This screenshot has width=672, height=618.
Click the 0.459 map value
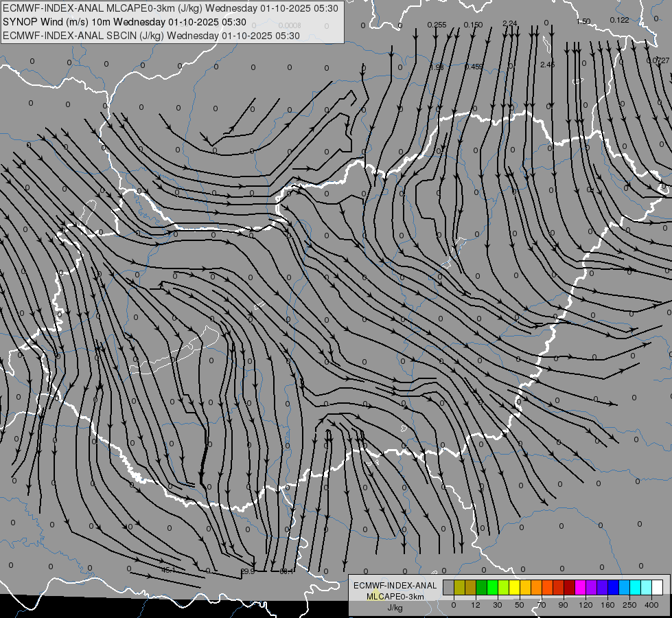point(474,67)
